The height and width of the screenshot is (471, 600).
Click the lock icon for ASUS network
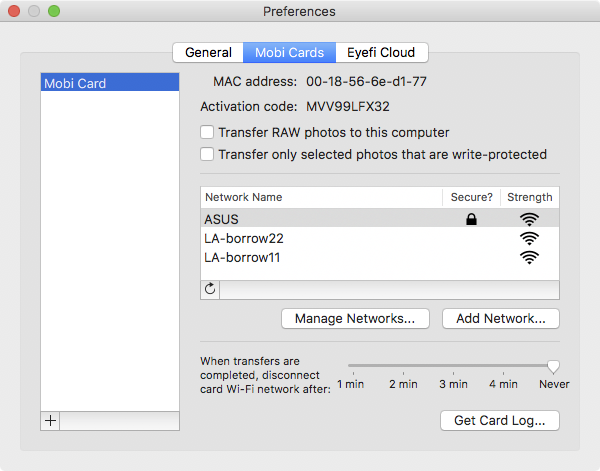471,219
